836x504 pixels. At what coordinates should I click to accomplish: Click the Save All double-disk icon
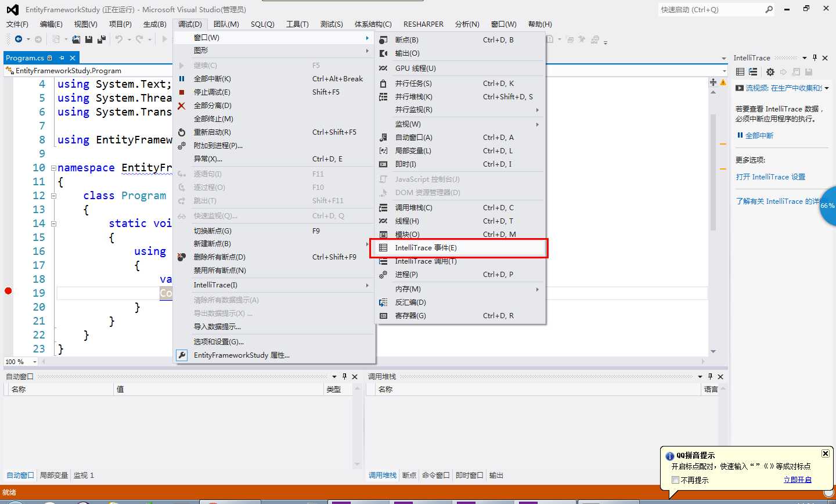click(102, 39)
